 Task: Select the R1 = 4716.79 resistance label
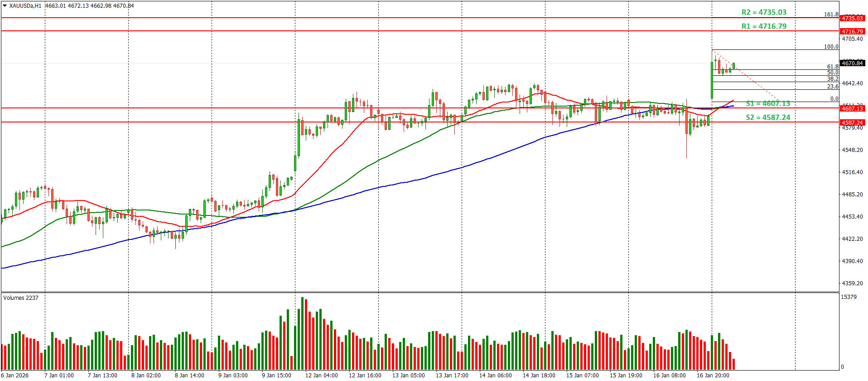(x=764, y=26)
